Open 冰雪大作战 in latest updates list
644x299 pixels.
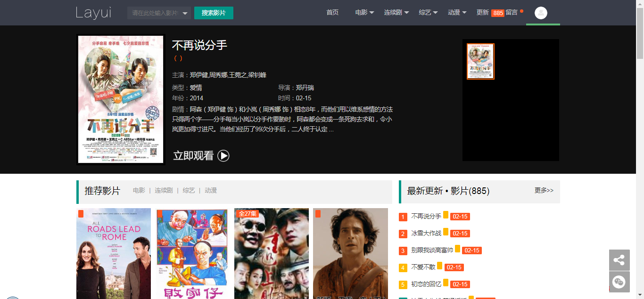click(x=426, y=233)
